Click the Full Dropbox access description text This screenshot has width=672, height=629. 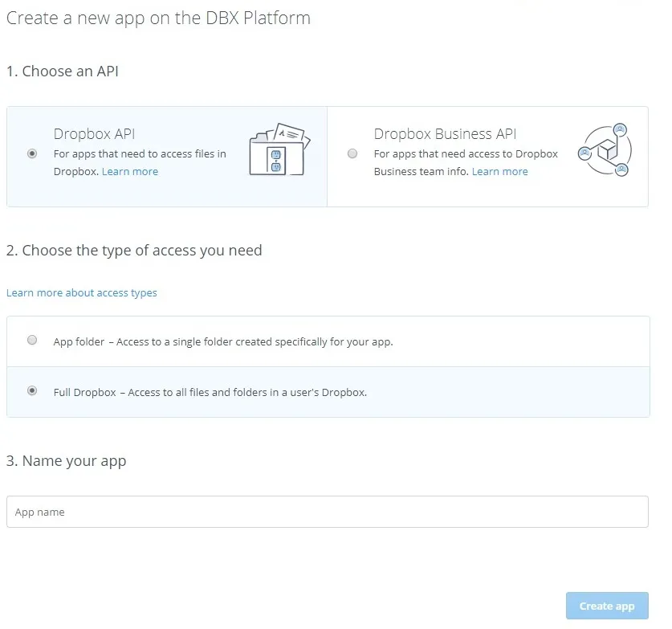pyautogui.click(x=210, y=393)
